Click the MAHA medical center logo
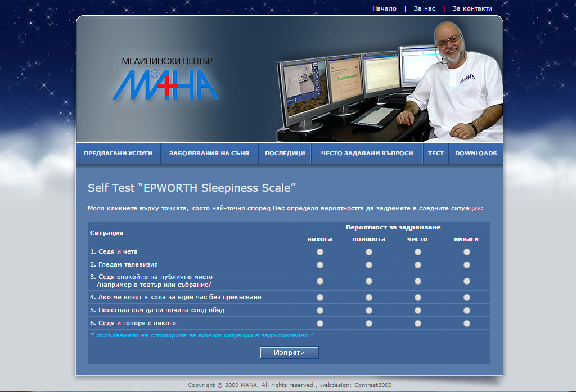The image size is (576, 392). (166, 80)
